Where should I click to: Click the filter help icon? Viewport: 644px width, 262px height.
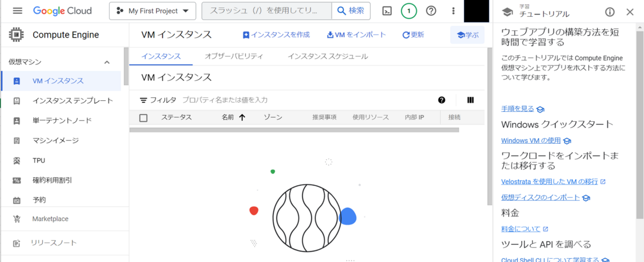point(442,100)
